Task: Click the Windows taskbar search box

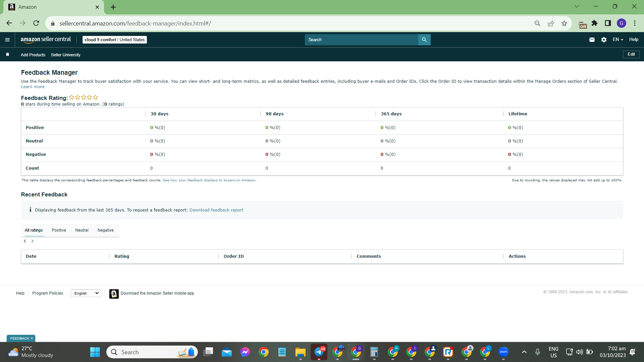Action: coord(152,352)
